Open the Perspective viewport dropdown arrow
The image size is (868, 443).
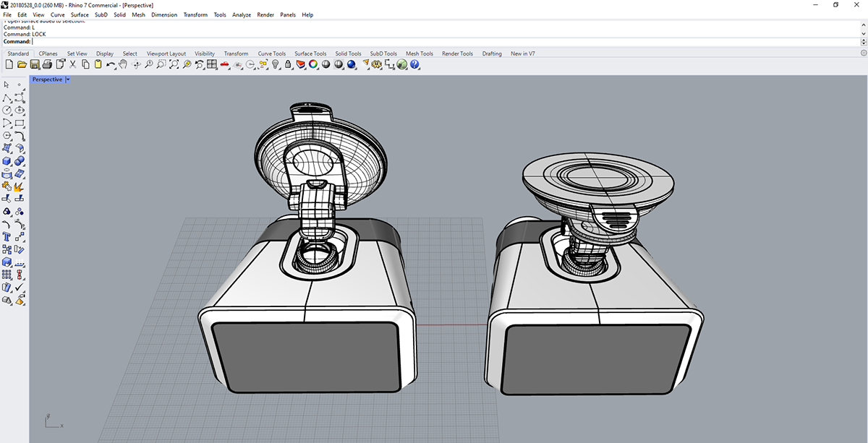[68, 79]
